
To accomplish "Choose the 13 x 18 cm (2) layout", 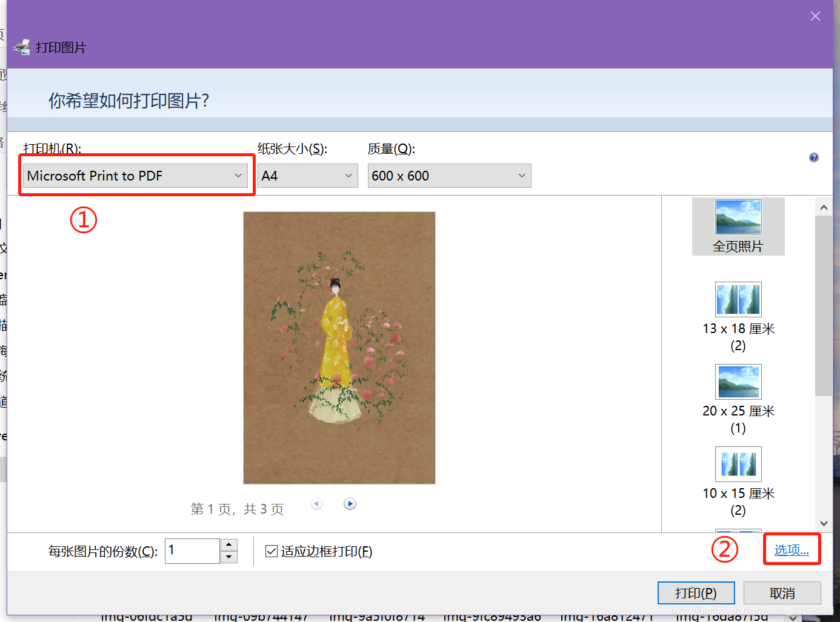I will coord(738,317).
